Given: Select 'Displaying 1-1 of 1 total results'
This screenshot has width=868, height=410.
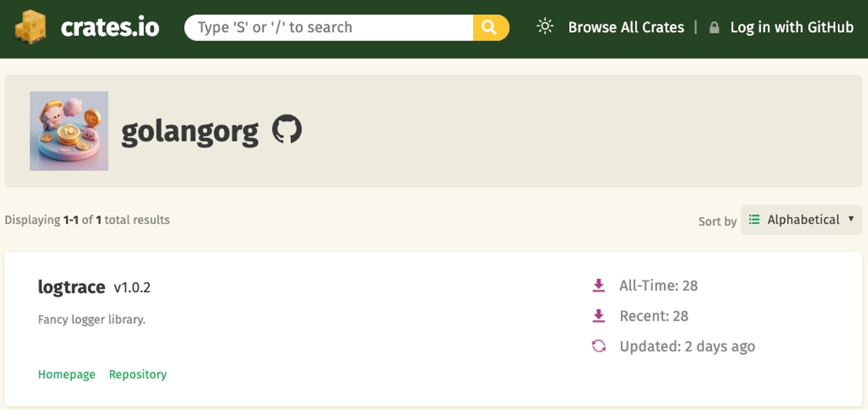Looking at the screenshot, I should click(x=87, y=220).
